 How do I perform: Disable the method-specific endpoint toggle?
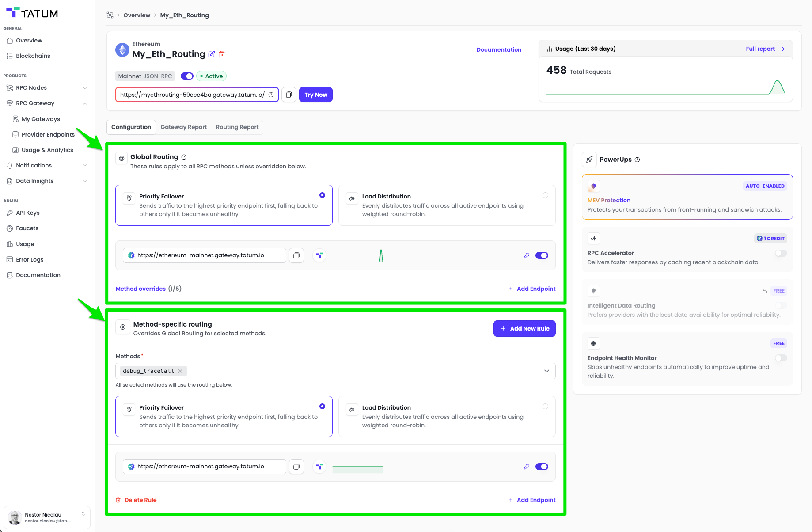pos(542,467)
